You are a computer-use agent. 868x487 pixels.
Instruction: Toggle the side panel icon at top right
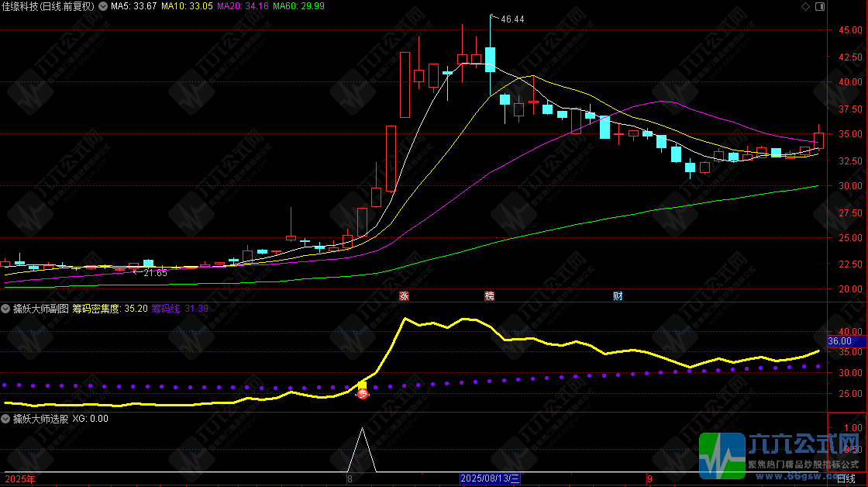coord(820,7)
